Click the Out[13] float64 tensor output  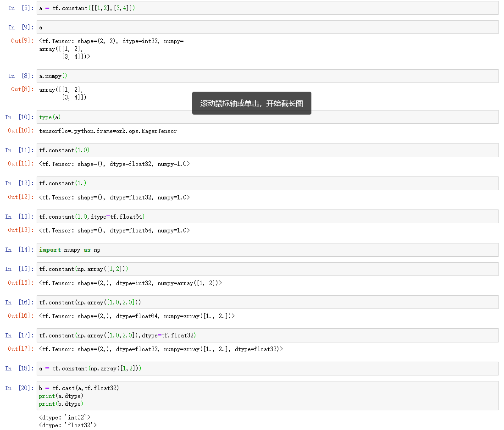click(115, 231)
